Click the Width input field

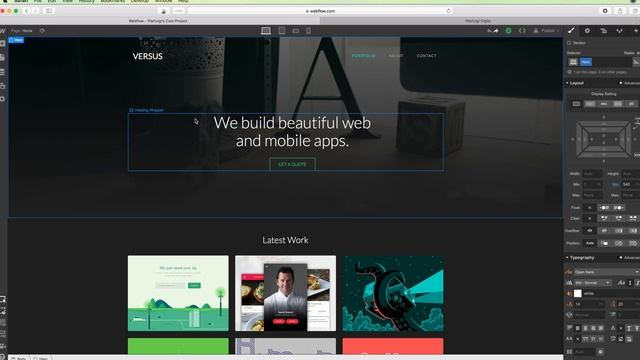(592, 174)
